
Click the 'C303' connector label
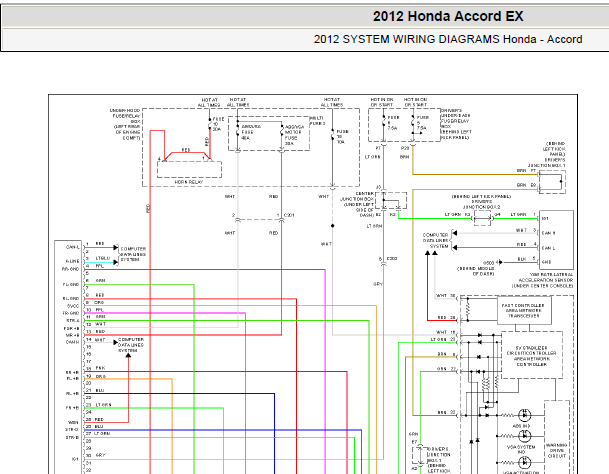tap(392, 258)
